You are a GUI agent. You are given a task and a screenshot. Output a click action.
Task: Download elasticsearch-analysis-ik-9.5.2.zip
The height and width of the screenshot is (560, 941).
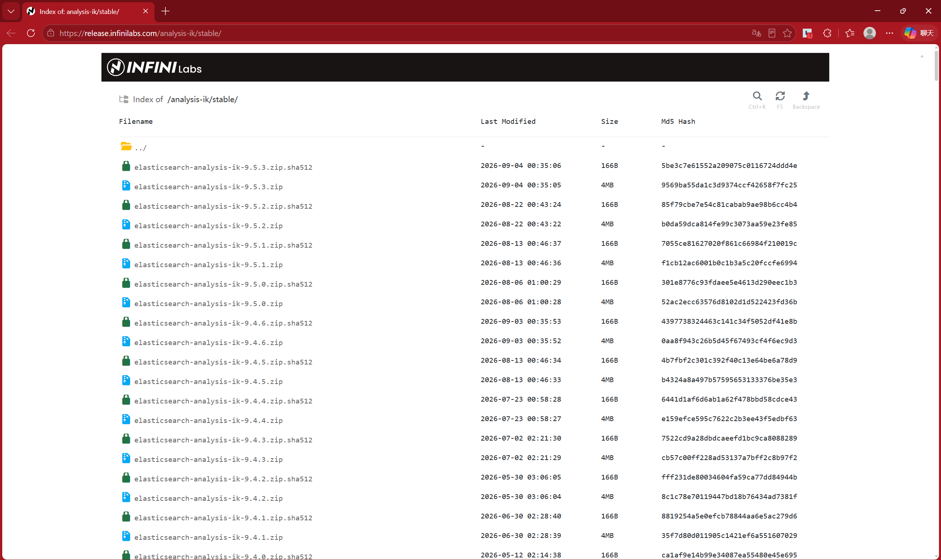click(208, 226)
